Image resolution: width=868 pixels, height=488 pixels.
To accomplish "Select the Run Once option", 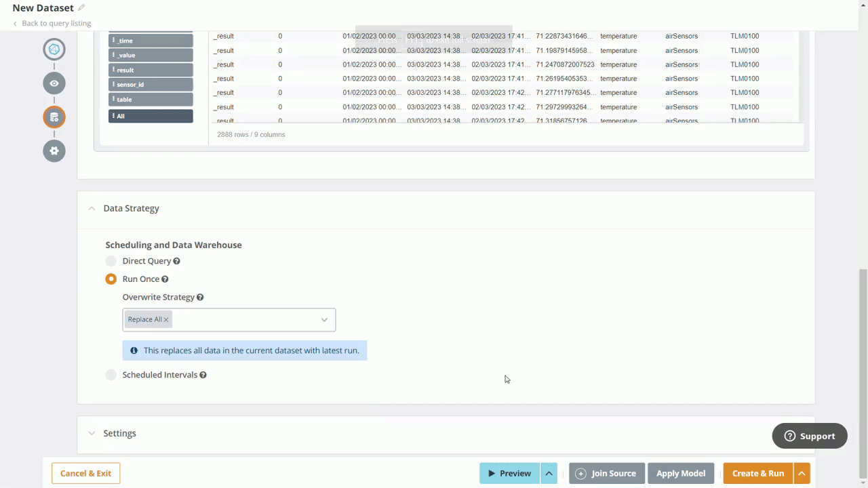I will click(x=111, y=279).
